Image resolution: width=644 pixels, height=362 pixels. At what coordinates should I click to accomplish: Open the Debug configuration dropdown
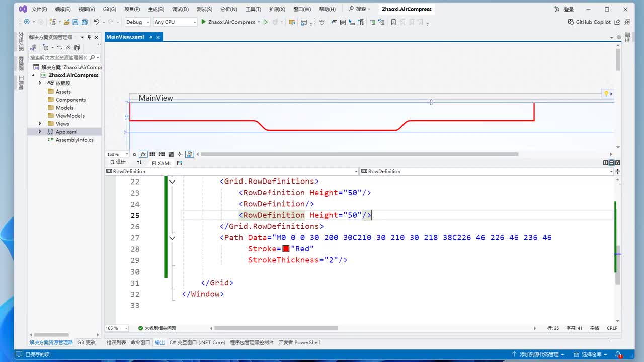[x=137, y=22]
